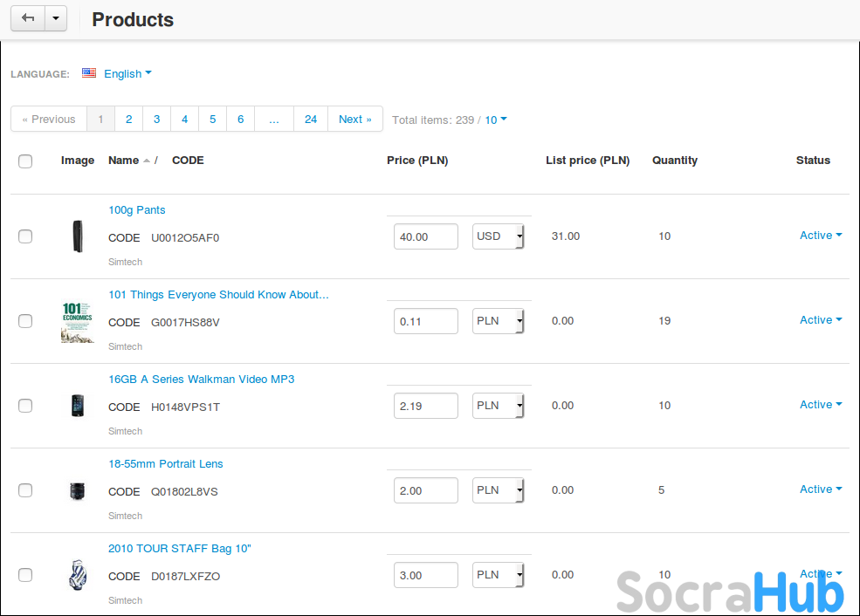
Task: Open the English language dropdown
Action: tap(127, 74)
